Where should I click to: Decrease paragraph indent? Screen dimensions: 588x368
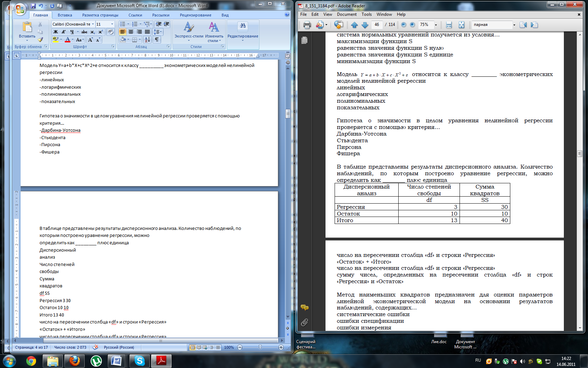point(159,24)
